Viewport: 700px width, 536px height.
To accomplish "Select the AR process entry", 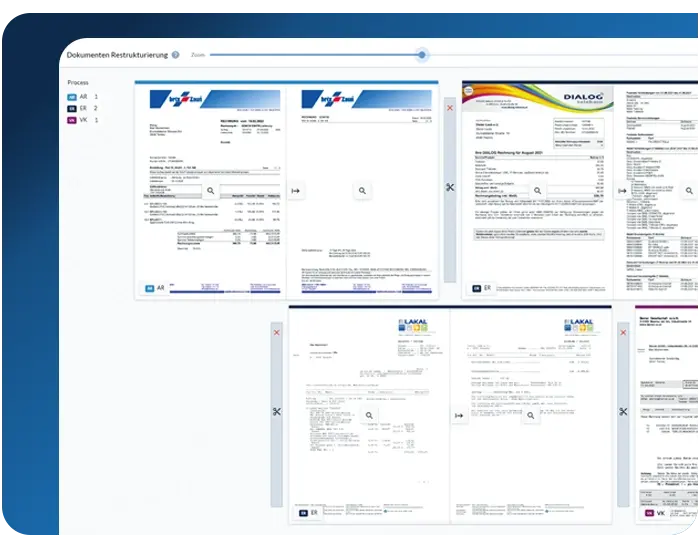I will pyautogui.click(x=83, y=97).
